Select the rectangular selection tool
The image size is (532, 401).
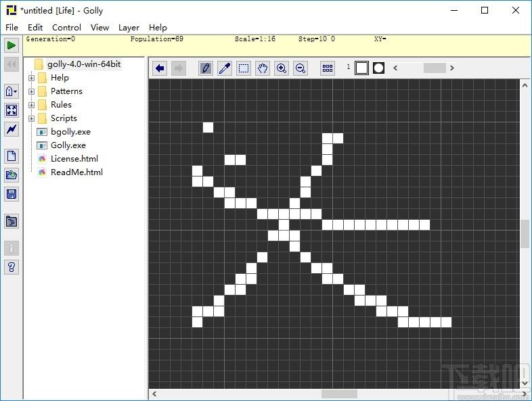pyautogui.click(x=244, y=68)
